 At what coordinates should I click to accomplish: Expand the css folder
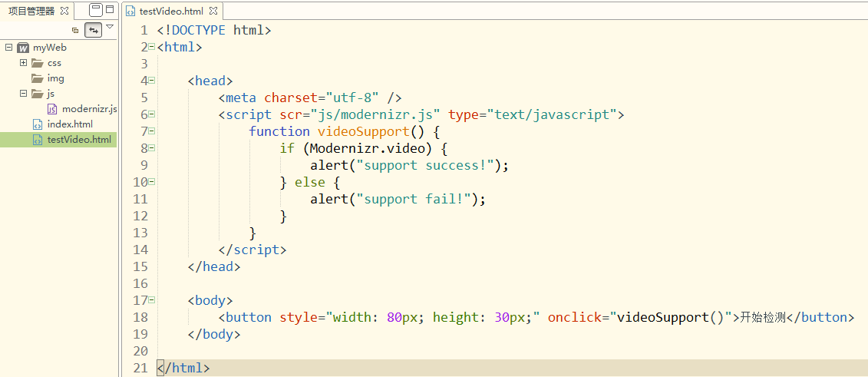pyautogui.click(x=23, y=62)
